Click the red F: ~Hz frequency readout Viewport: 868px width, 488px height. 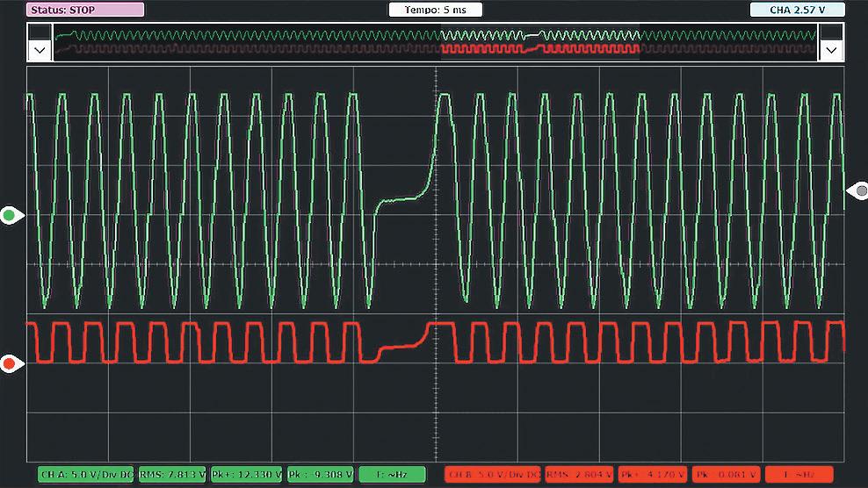799,475
